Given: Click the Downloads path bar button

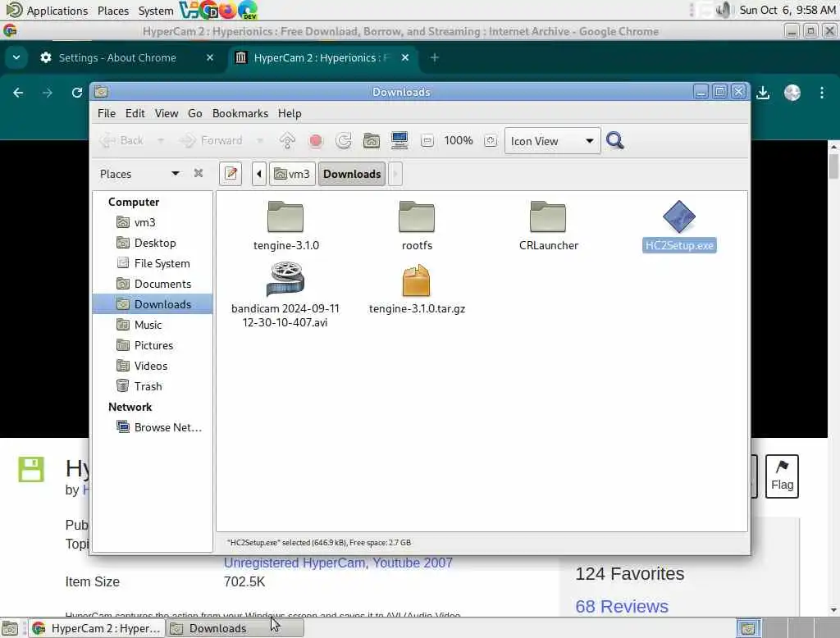Looking at the screenshot, I should pyautogui.click(x=352, y=174).
